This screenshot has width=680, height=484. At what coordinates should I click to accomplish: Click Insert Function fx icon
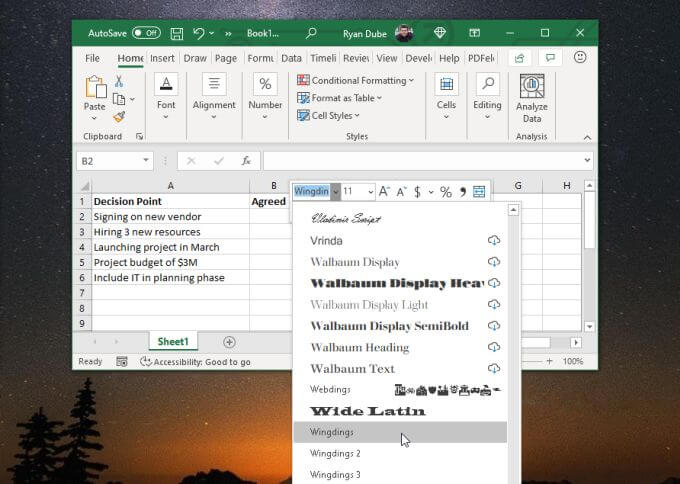(245, 160)
